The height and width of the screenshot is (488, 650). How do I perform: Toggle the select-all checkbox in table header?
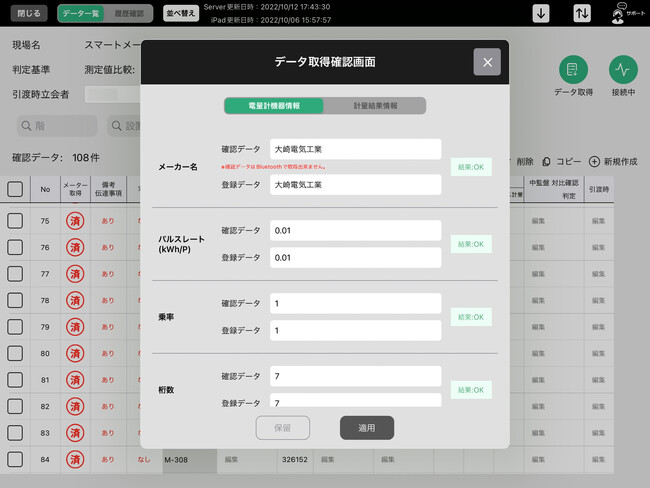pos(15,188)
